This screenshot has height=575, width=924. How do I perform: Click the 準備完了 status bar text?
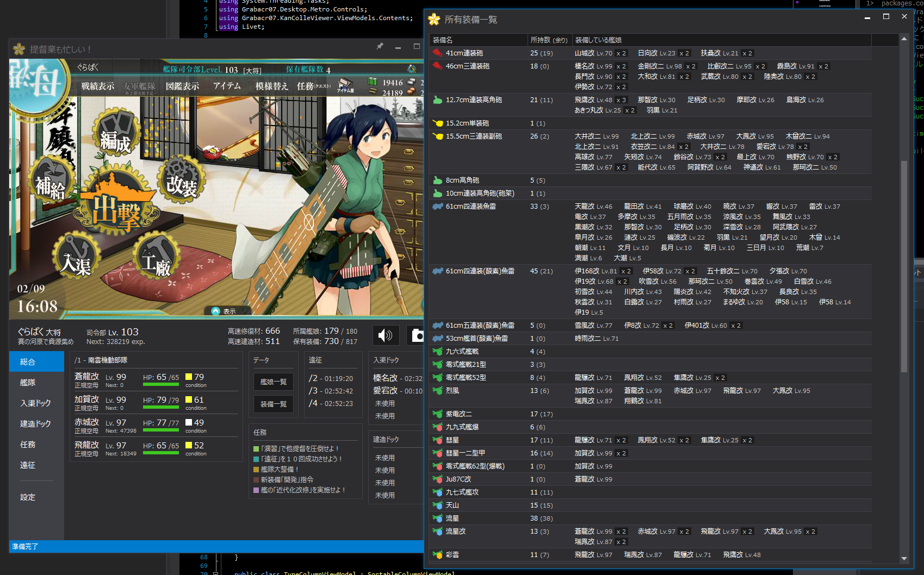(25, 547)
